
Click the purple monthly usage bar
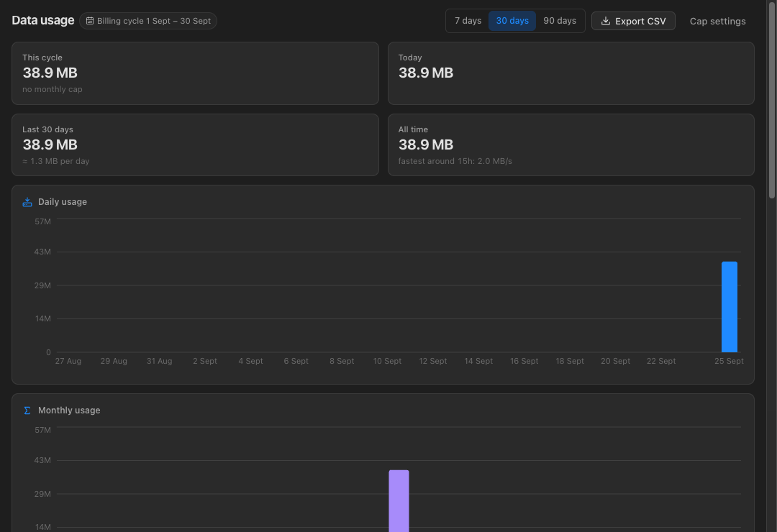399,501
